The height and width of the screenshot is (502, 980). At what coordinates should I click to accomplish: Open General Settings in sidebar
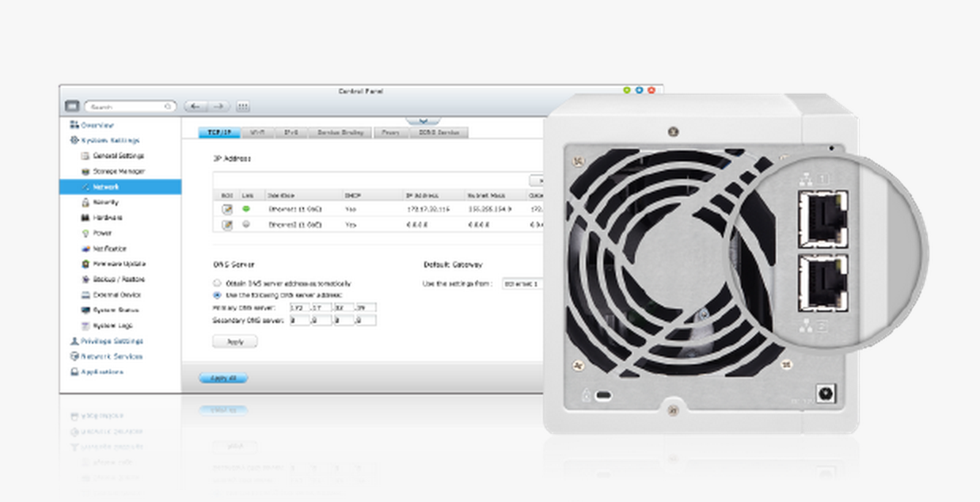click(x=112, y=156)
